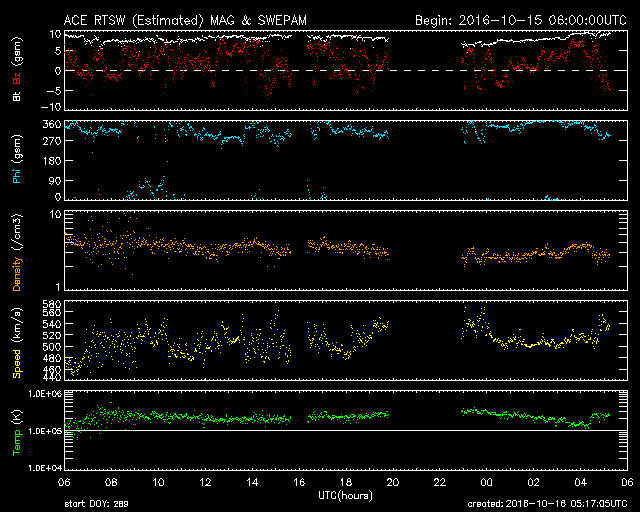
Task: Click the red Bz axis label
Action: [x=17, y=78]
